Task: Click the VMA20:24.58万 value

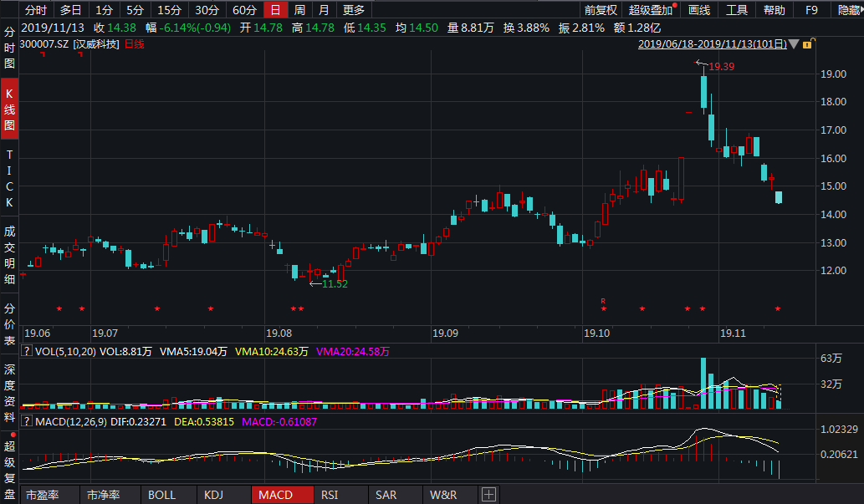Action: point(353,351)
